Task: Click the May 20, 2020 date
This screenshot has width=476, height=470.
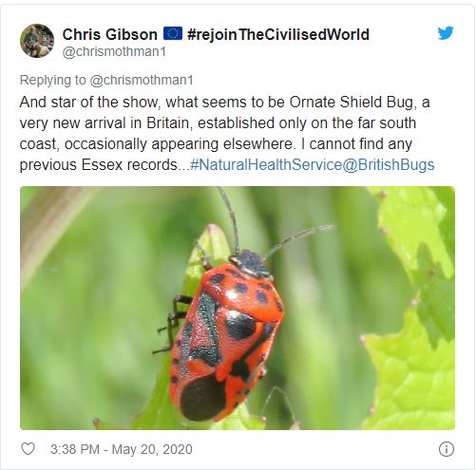Action: pos(152,449)
